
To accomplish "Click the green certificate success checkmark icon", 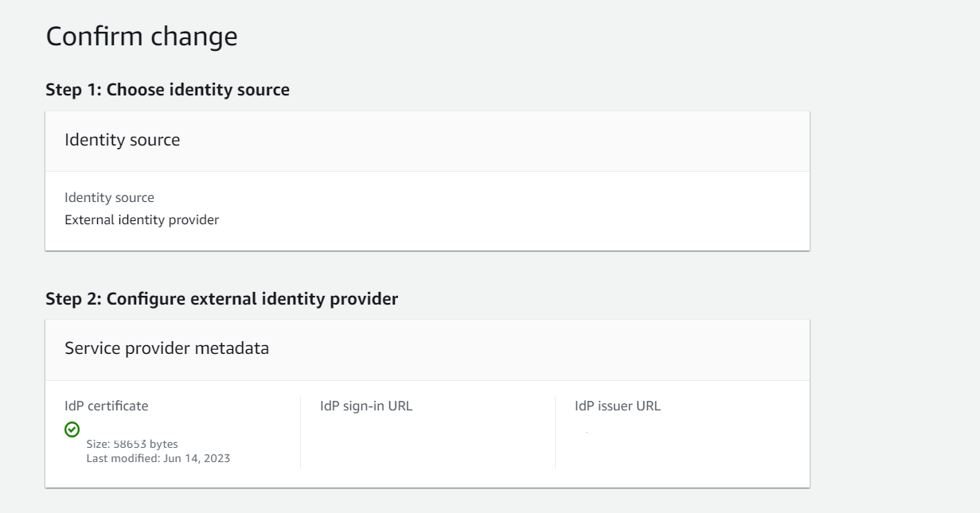I will 72,429.
